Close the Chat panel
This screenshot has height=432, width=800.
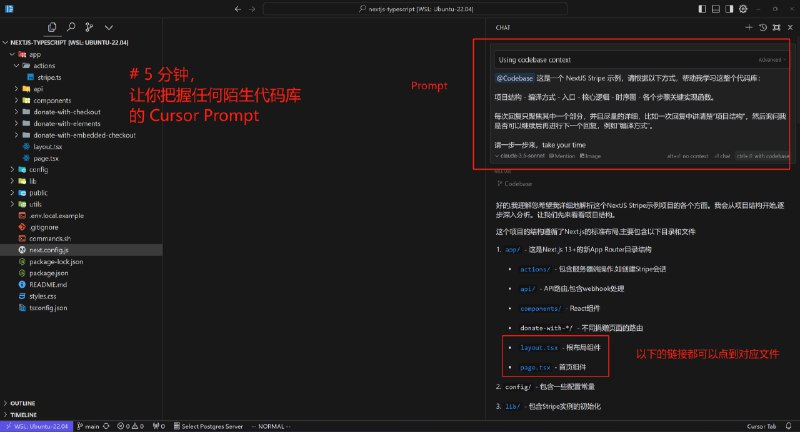coord(790,28)
